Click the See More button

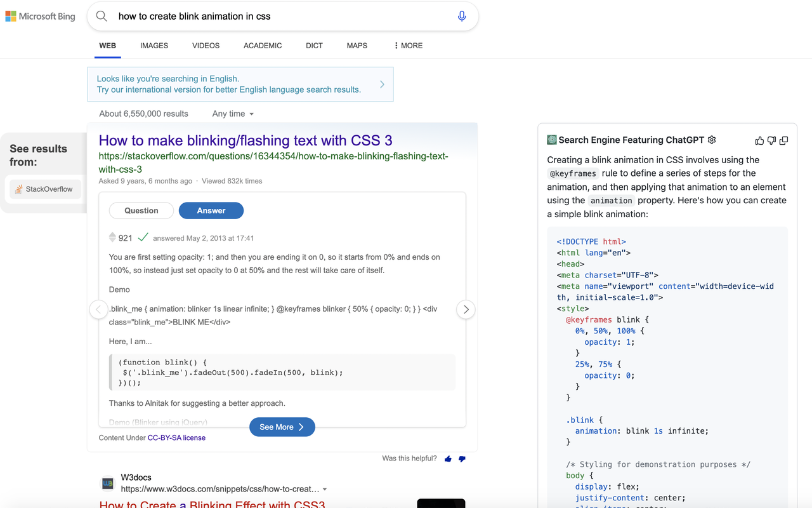click(x=282, y=427)
